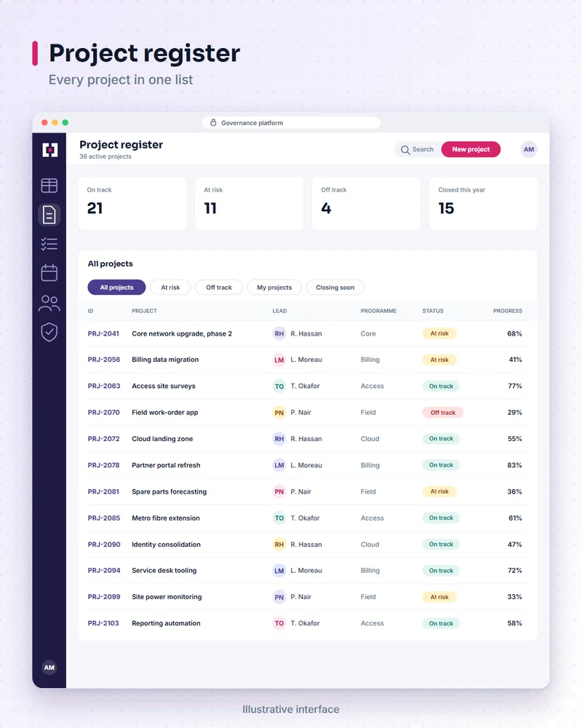Click the STATUS column header
The image size is (582, 728).
[433, 311]
